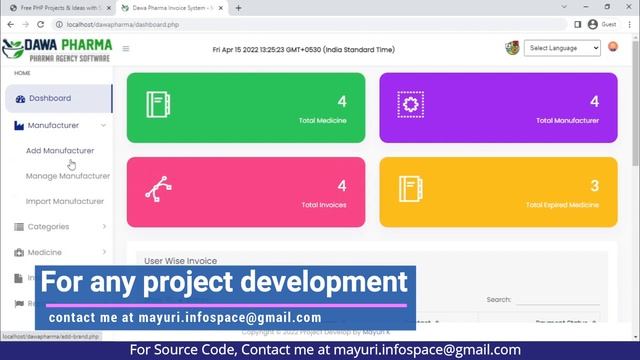Click the Manufacturer factory icon

[19, 126]
